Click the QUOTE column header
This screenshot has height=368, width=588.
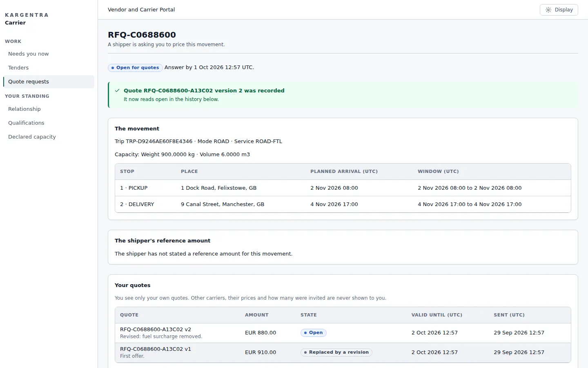click(129, 315)
